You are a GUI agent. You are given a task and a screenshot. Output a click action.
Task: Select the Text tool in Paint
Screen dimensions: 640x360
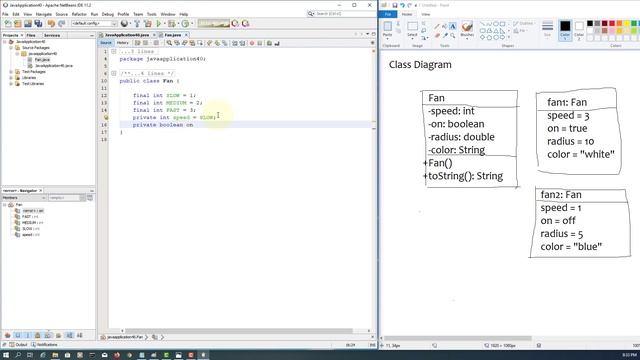(x=453, y=26)
